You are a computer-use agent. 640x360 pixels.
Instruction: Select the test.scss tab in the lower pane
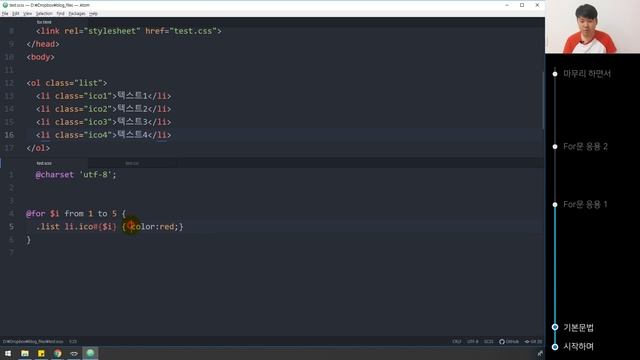[44, 163]
